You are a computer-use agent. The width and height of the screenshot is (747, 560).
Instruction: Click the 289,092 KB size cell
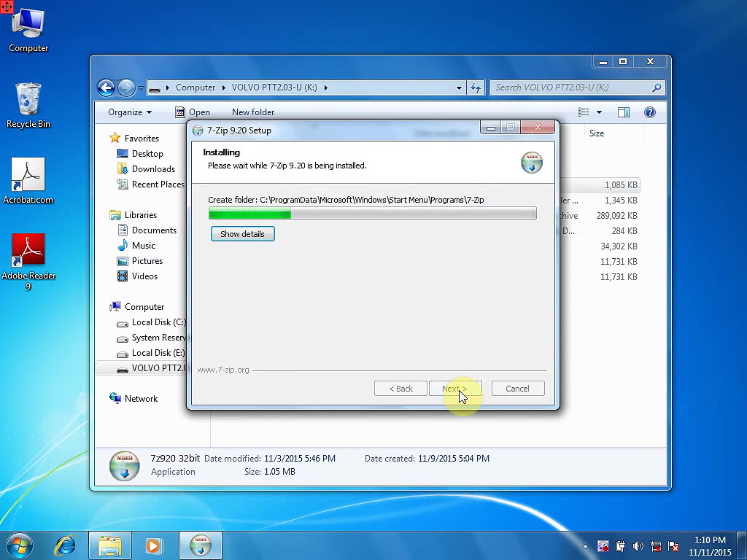[616, 216]
